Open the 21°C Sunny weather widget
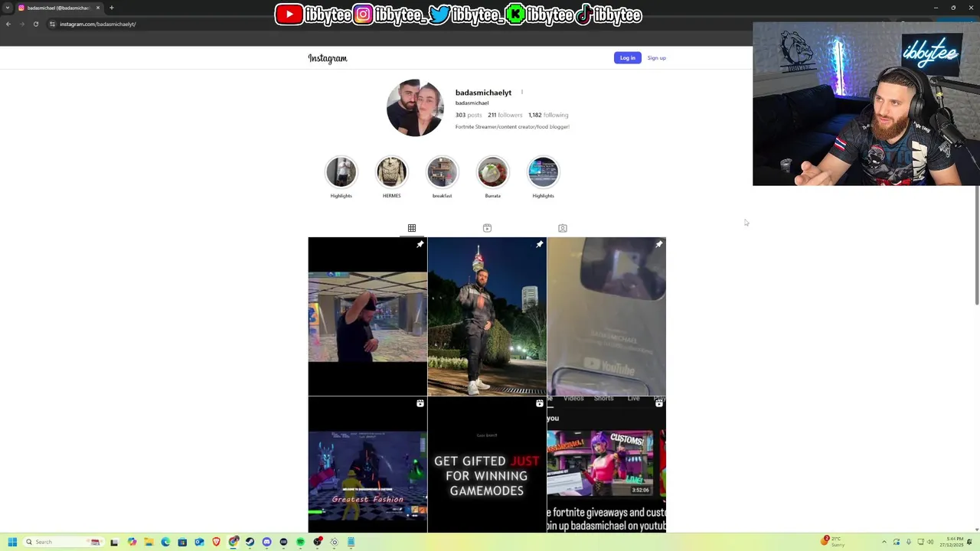980x551 pixels. [x=833, y=542]
